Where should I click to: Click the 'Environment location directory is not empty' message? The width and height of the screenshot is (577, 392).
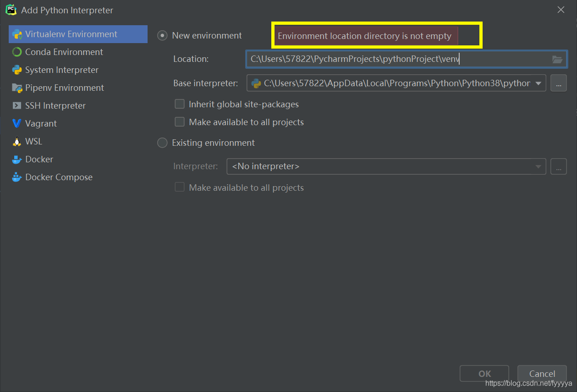click(364, 36)
